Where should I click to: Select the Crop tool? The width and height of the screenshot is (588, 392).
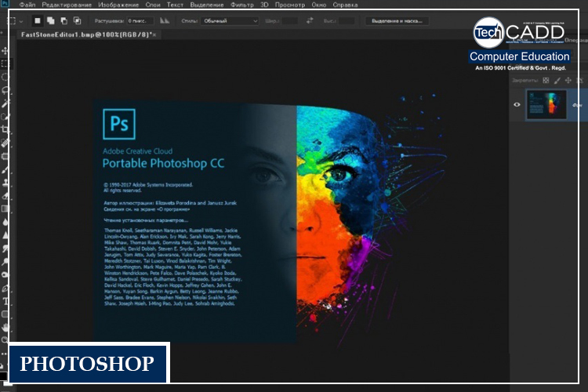click(5, 129)
